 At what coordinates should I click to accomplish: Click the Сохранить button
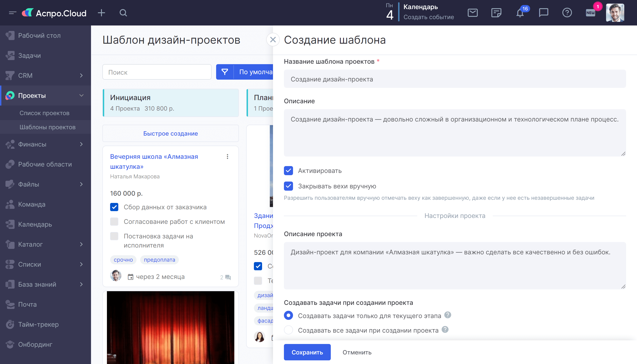point(307,352)
